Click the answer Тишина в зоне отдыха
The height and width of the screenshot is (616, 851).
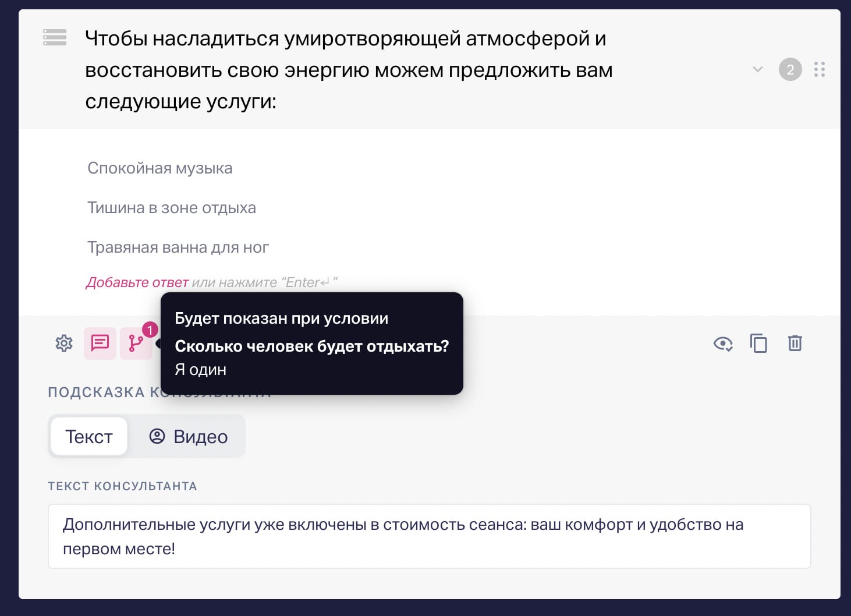click(x=172, y=207)
